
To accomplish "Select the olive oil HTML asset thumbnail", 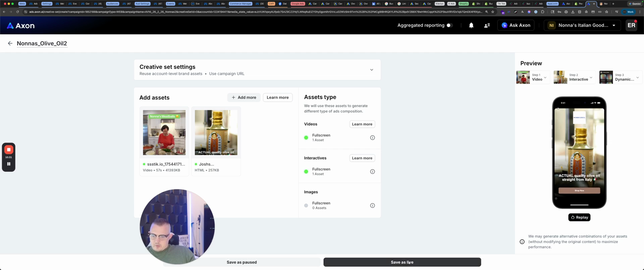I will (x=216, y=133).
